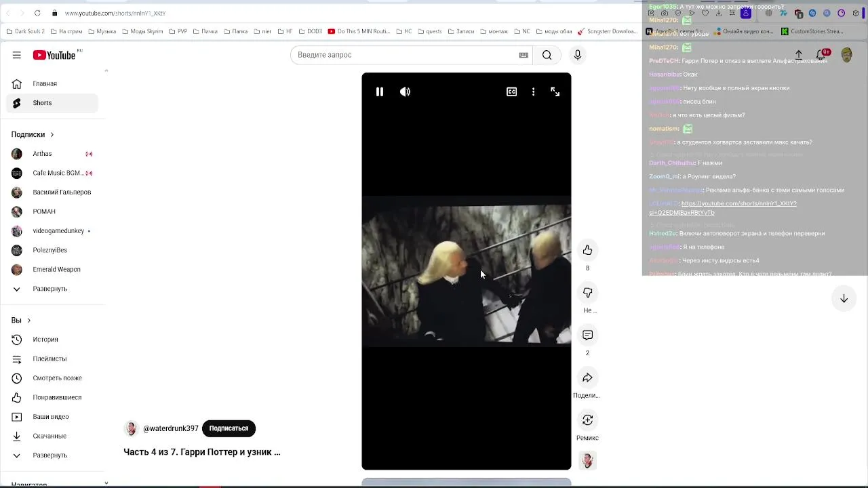Like this Short
868x488 pixels.
[x=587, y=250]
